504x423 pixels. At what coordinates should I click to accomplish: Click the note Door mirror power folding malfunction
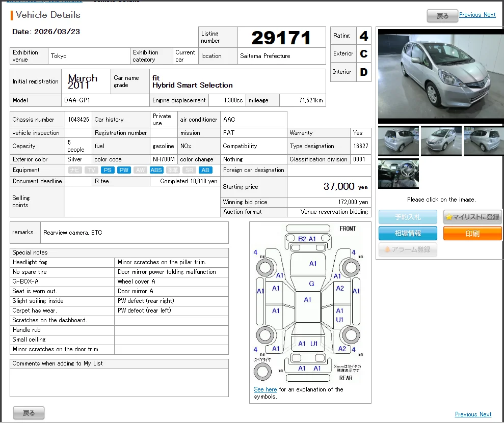click(167, 272)
